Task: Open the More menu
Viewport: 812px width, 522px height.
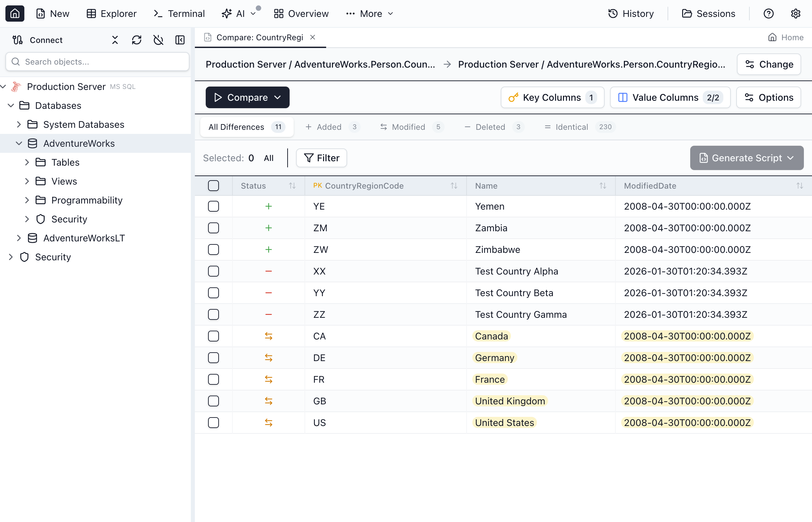Action: pyautogui.click(x=369, y=14)
